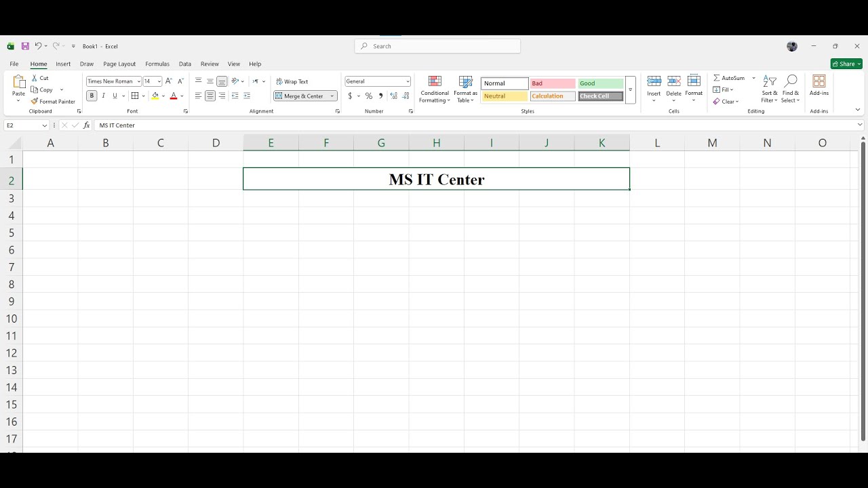
Task: Click the fill color bucket
Action: pos(155,96)
